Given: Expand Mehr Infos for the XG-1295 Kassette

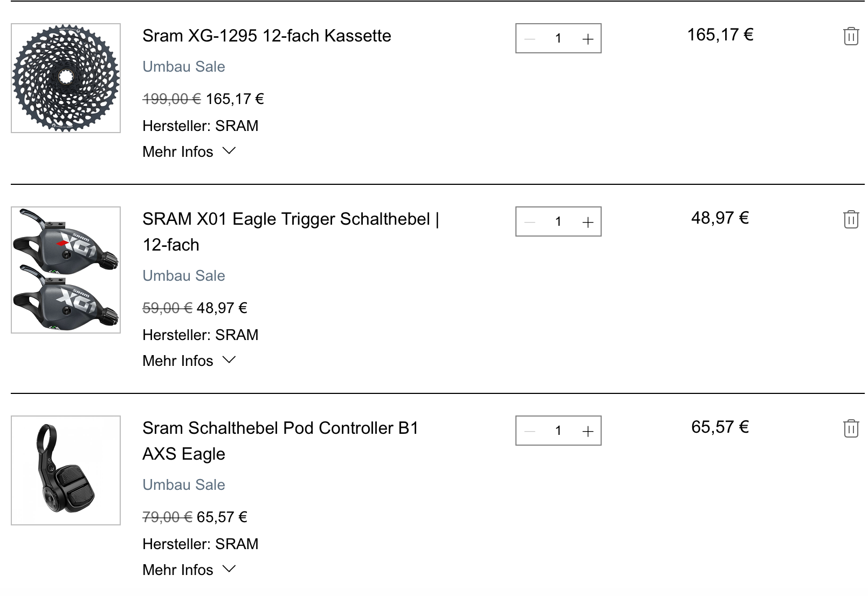Looking at the screenshot, I should 189,152.
